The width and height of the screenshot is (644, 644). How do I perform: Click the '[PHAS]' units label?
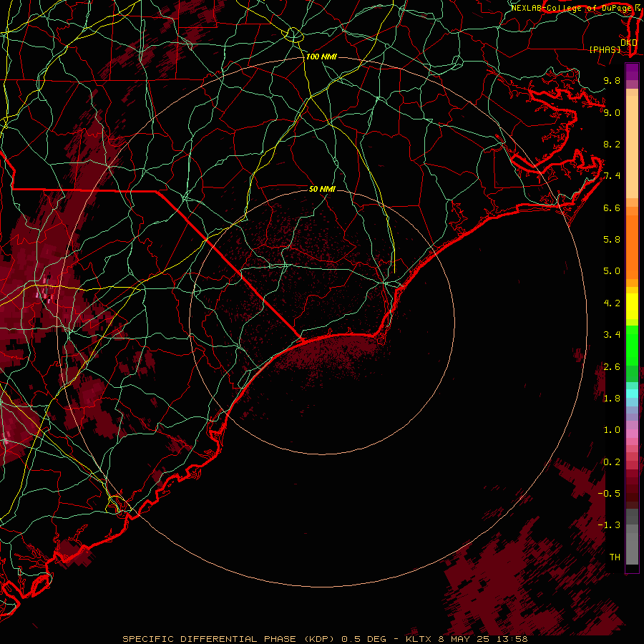tap(605, 49)
